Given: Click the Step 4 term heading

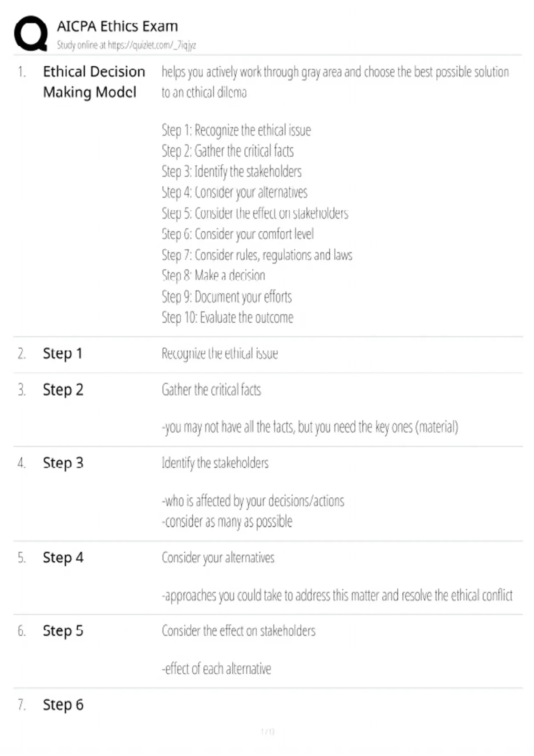Looking at the screenshot, I should coord(63,558).
